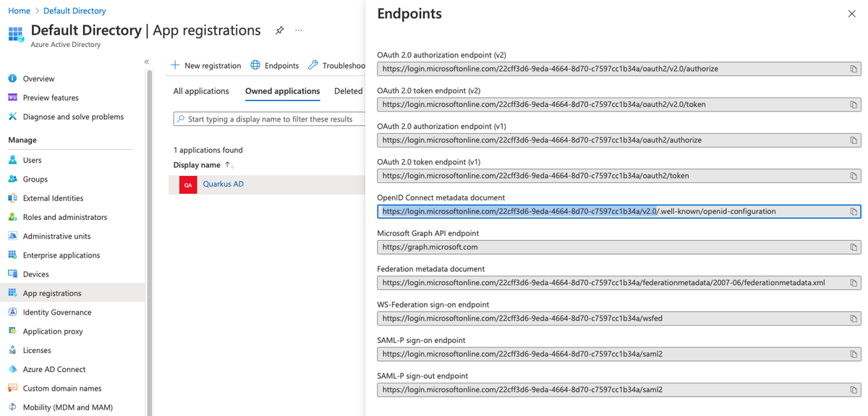The height and width of the screenshot is (416, 868).
Task: Copy the OpenID Connect metadata document URL
Action: [x=854, y=211]
